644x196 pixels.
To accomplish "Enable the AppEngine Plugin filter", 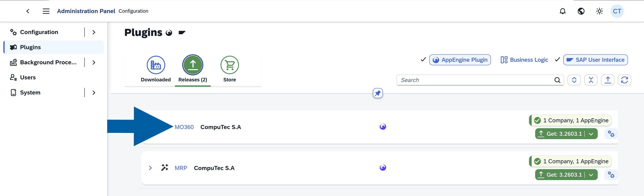I will click(460, 60).
